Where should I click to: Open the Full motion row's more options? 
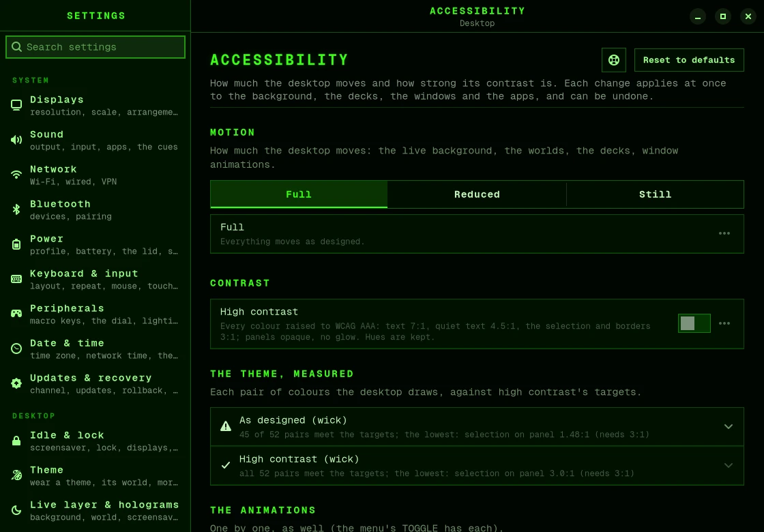tap(724, 233)
